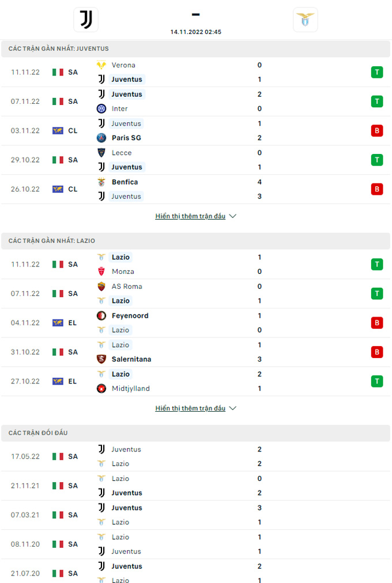The height and width of the screenshot is (583, 392).
Task: Click the Lazio crest in the header
Action: click(305, 20)
